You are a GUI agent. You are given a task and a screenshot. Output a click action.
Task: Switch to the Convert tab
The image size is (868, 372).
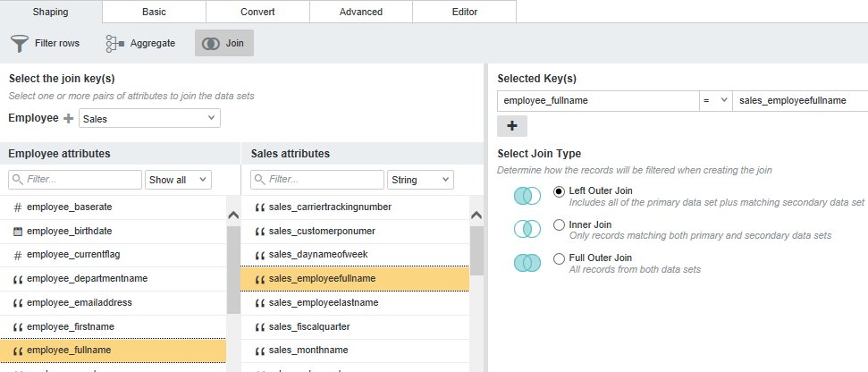pyautogui.click(x=257, y=12)
